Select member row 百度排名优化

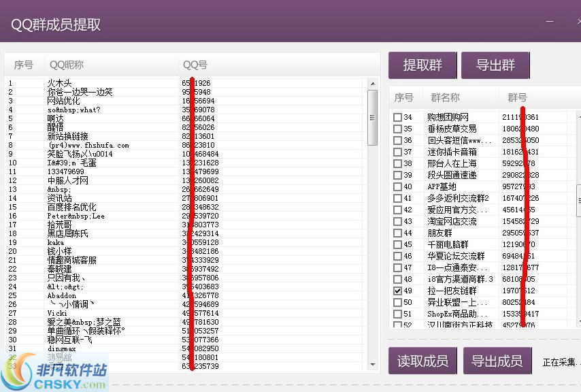click(x=184, y=207)
